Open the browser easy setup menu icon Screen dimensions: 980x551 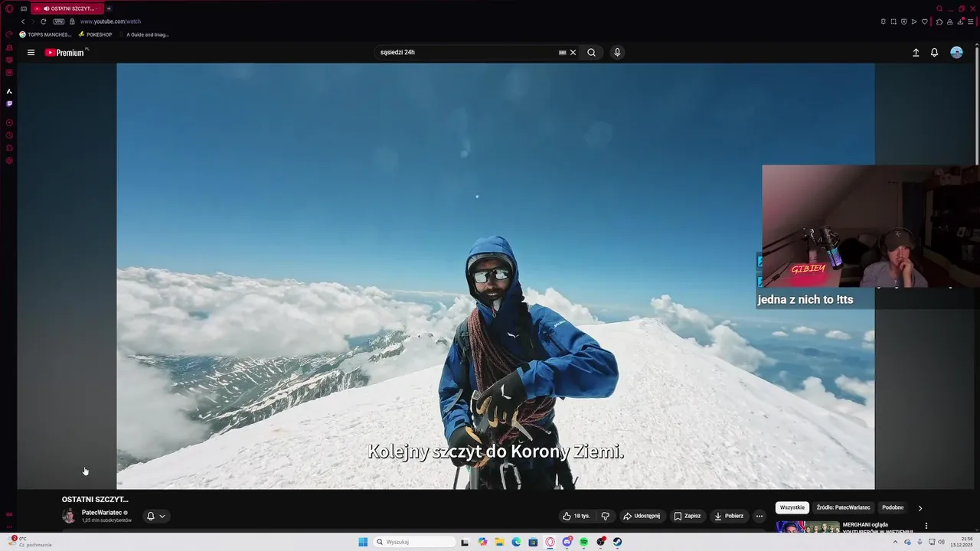(x=971, y=21)
